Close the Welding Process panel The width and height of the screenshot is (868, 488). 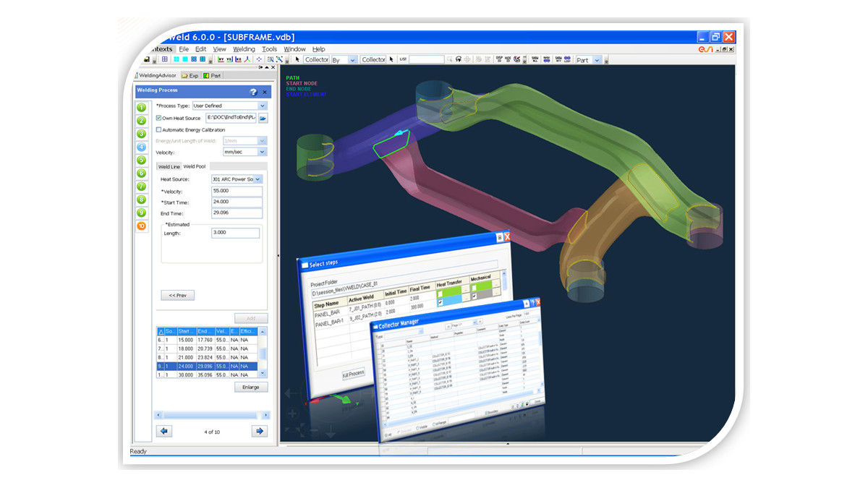[x=265, y=92]
